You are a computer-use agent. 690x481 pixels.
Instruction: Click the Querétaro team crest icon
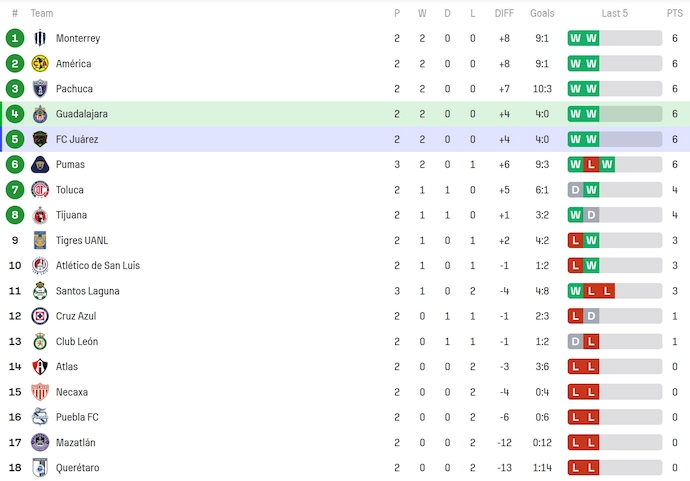click(40, 468)
